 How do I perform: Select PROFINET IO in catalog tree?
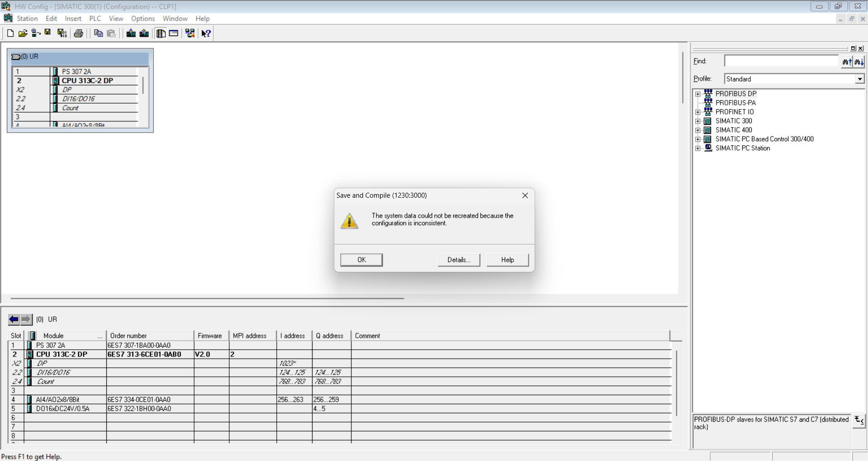(735, 112)
